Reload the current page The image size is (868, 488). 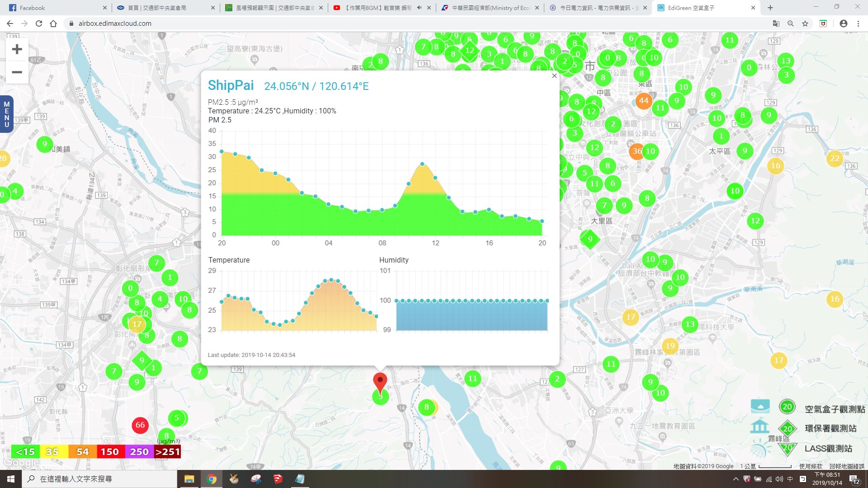coord(39,23)
